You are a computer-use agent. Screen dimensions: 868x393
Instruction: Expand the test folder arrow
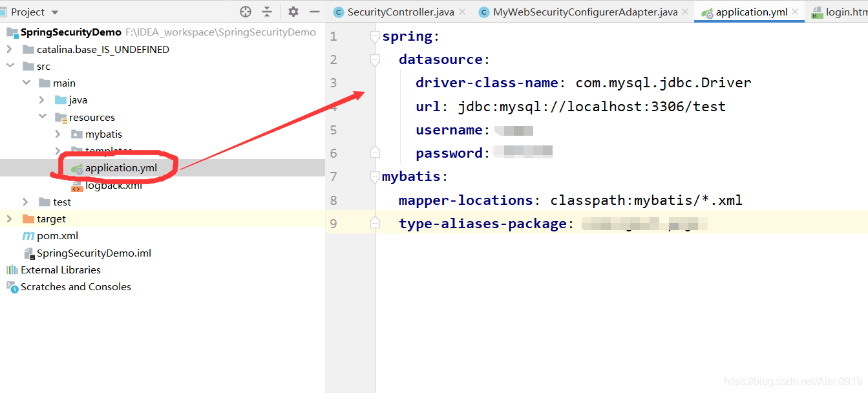(x=26, y=202)
